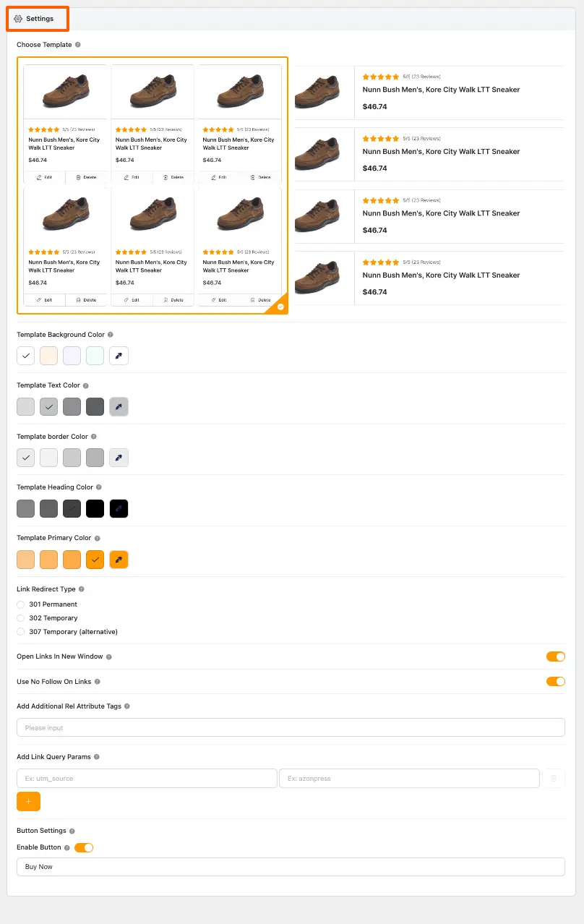
Task: Open the eyedropper for Template Background Color
Action: (x=119, y=355)
